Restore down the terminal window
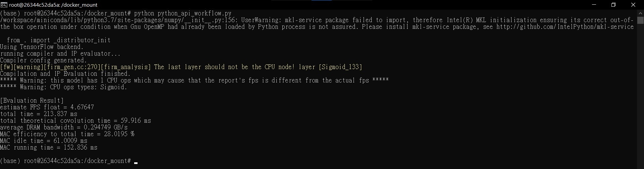The width and height of the screenshot is (644, 169). coord(613,5)
